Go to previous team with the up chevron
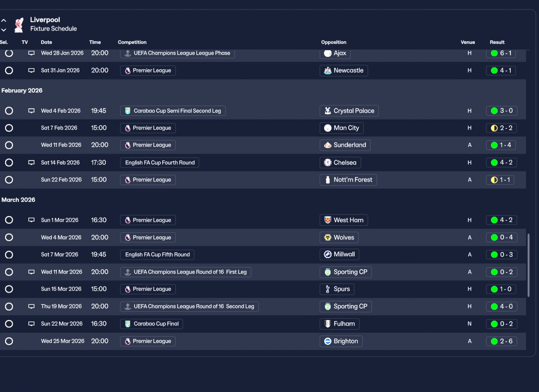Screen dimensions: 539x392 tap(4, 20)
